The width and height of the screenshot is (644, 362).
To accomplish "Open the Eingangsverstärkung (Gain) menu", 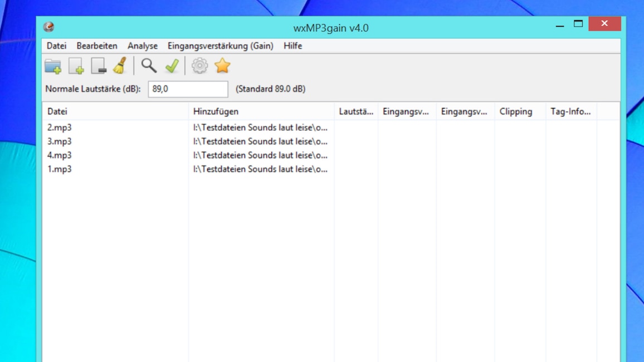I will [221, 46].
